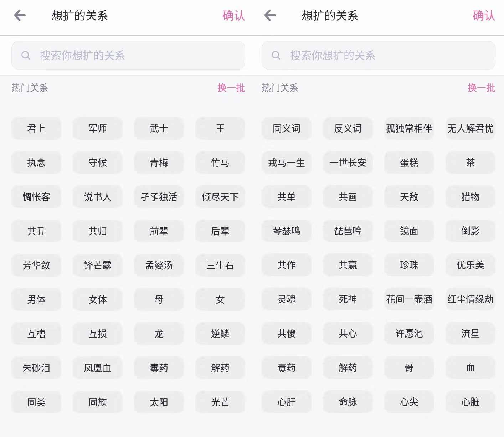Focus the right 搜索你想扩的关系 search field
504x437 pixels.
(x=379, y=55)
